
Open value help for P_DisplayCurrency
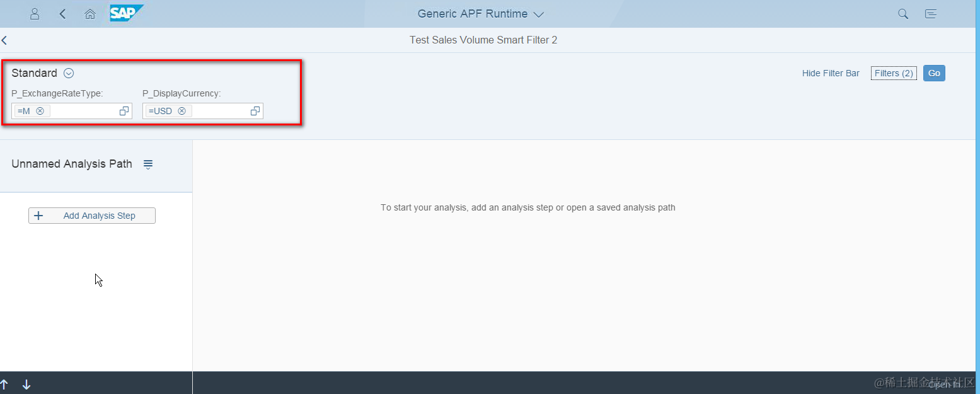[x=255, y=111]
